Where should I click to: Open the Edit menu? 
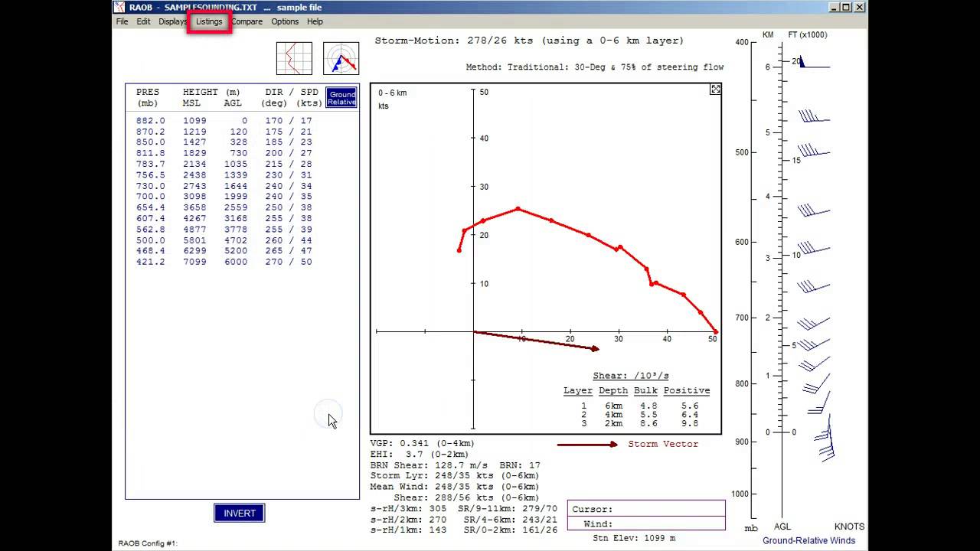pos(143,21)
